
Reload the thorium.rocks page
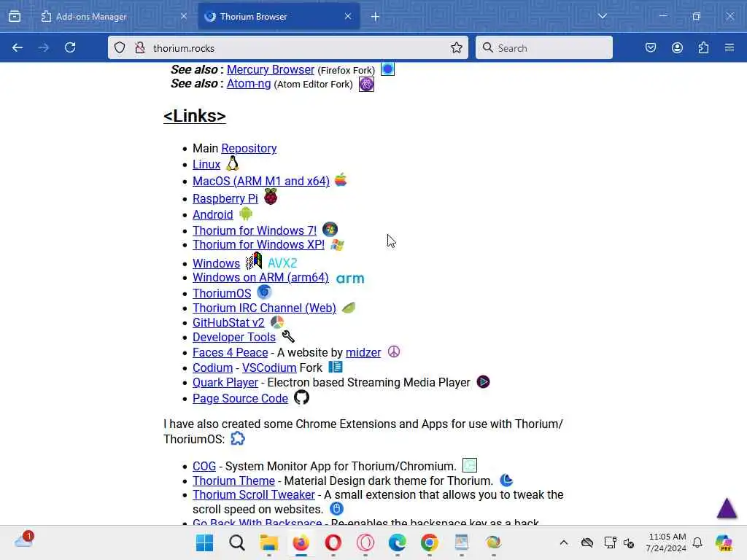coord(70,47)
